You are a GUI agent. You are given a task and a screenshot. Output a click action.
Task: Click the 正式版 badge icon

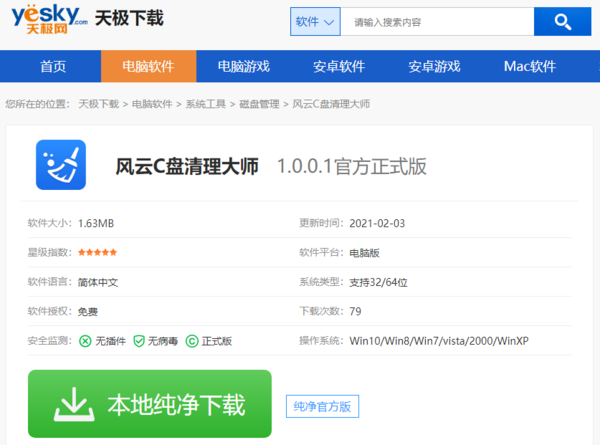point(193,341)
